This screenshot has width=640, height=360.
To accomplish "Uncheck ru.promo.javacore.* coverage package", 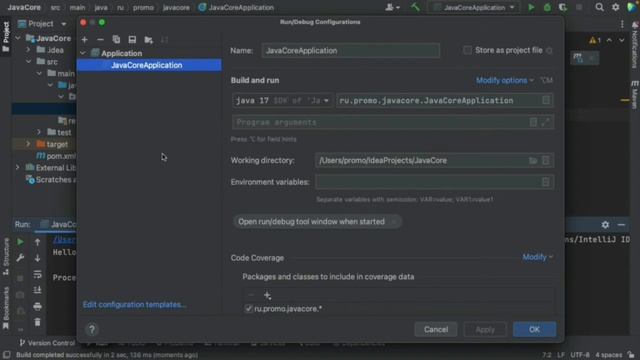I will click(249, 309).
